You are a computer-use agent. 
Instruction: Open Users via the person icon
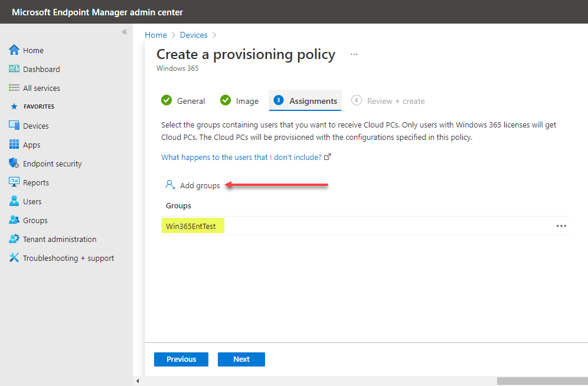(14, 201)
